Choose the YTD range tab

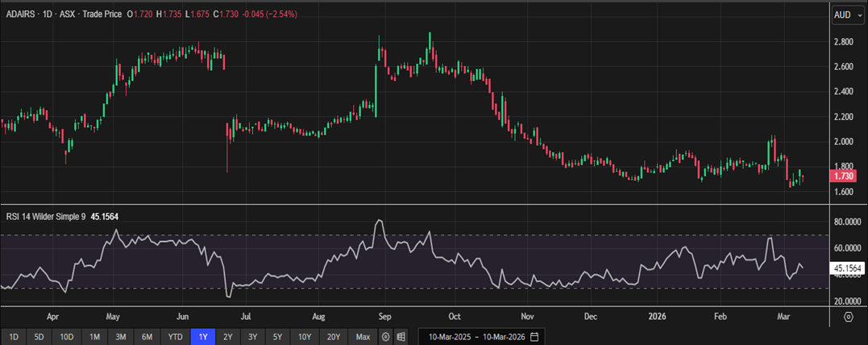pos(175,335)
